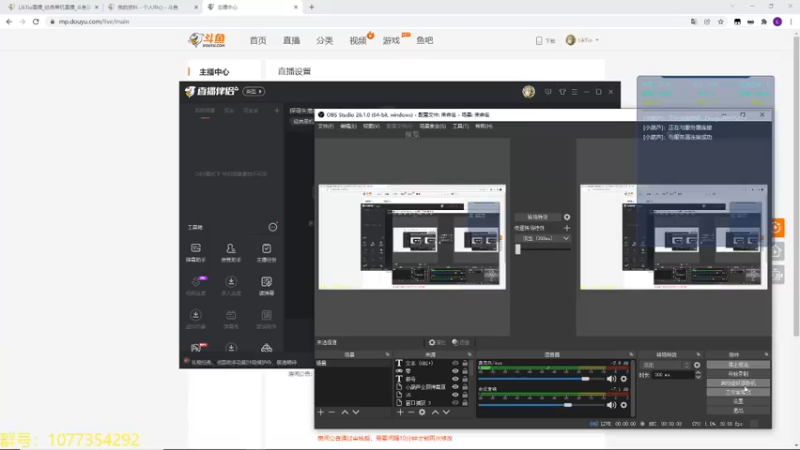Open audio settings gear for the first mixer channel
The height and width of the screenshot is (450, 800).
click(623, 379)
